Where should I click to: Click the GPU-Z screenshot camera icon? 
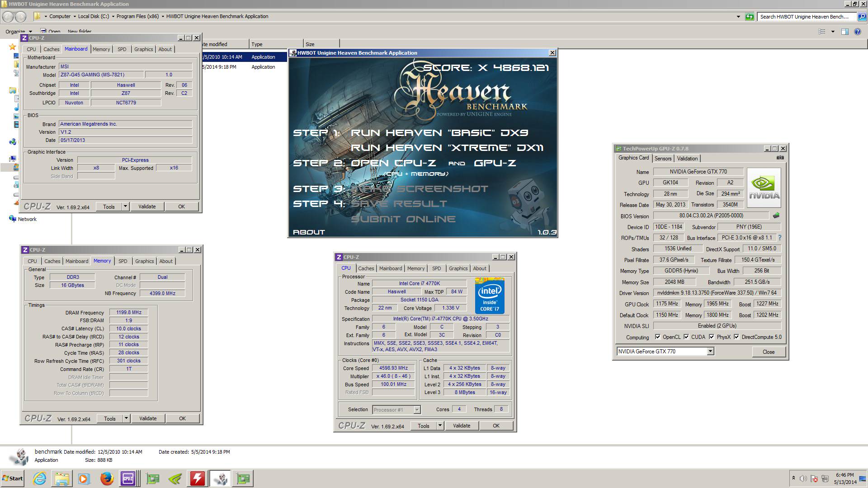(780, 158)
